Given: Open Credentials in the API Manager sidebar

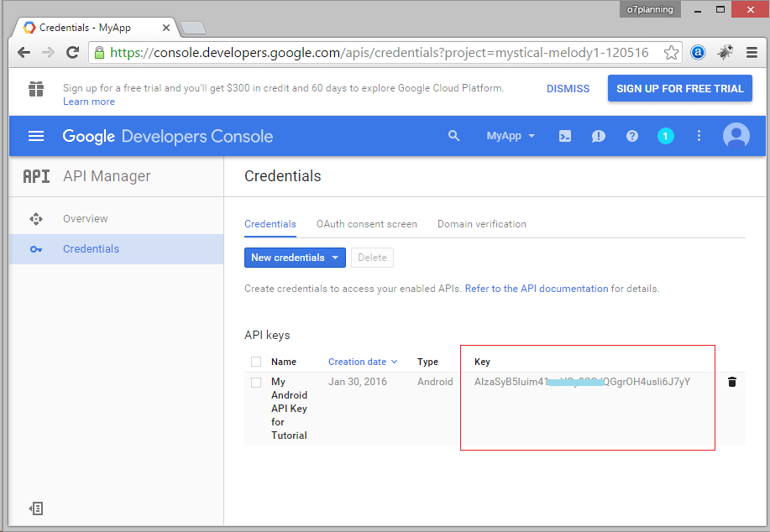Looking at the screenshot, I should coord(117,249).
